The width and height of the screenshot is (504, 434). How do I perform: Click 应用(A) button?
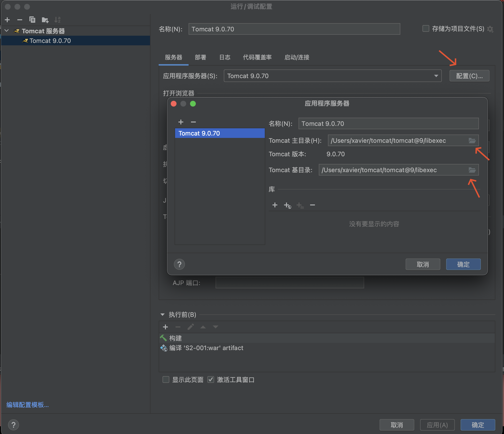click(x=437, y=425)
